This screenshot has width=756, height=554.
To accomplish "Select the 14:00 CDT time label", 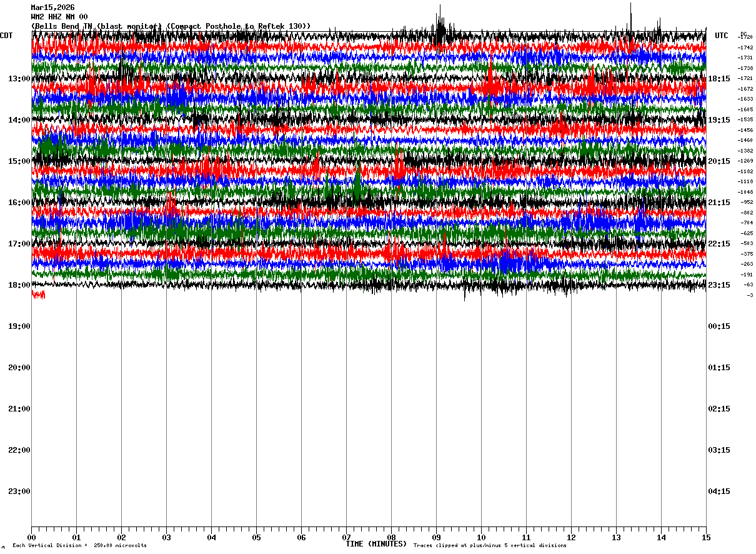I will [x=19, y=120].
